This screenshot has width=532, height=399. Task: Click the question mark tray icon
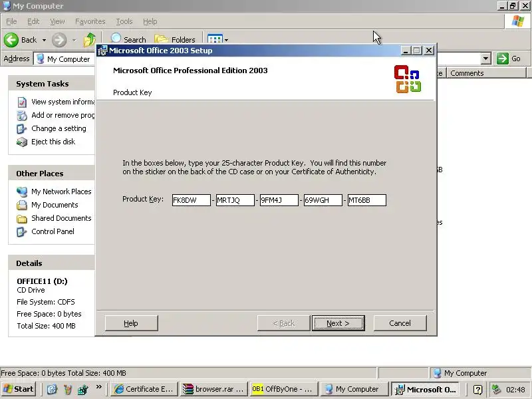(477, 390)
